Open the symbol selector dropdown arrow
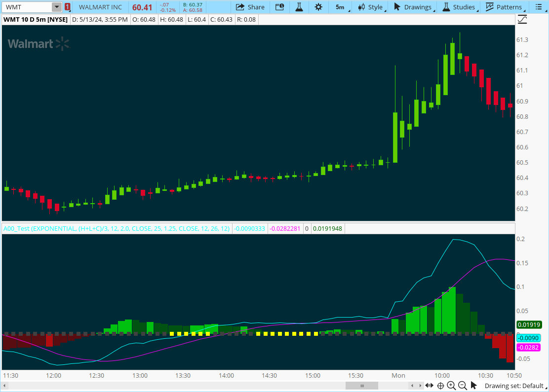Image resolution: width=549 pixels, height=392 pixels. [57, 7]
